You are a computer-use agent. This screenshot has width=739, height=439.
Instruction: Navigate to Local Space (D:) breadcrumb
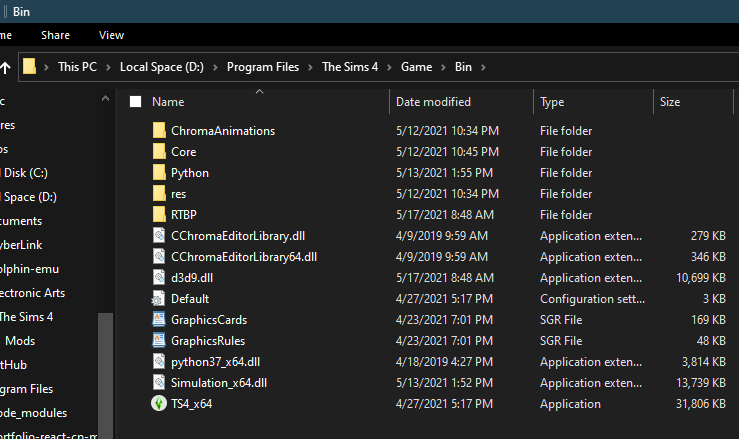tap(162, 67)
